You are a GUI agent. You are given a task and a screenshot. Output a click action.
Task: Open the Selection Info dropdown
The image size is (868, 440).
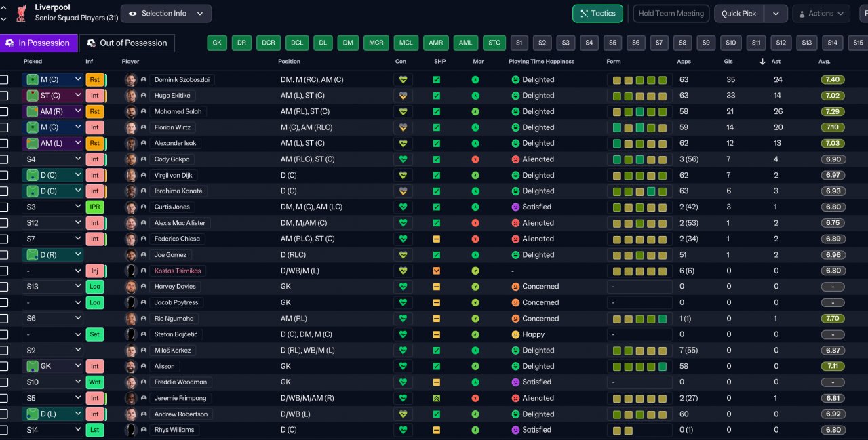166,14
